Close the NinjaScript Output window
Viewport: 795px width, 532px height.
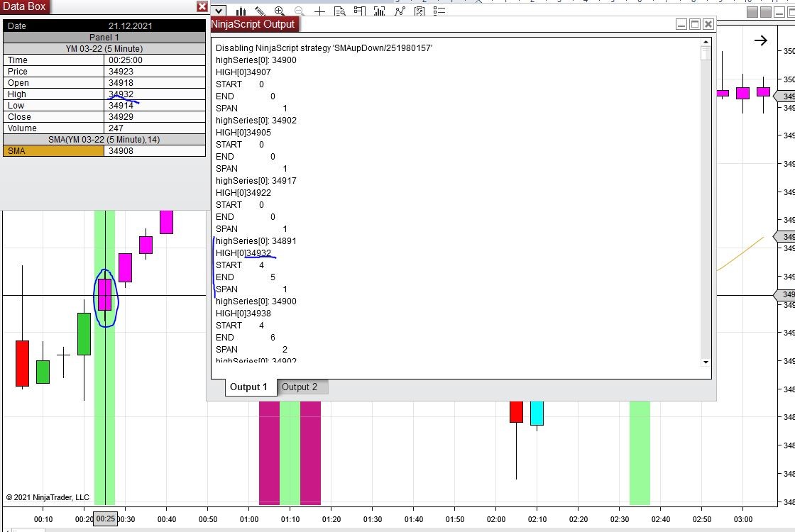tap(708, 24)
